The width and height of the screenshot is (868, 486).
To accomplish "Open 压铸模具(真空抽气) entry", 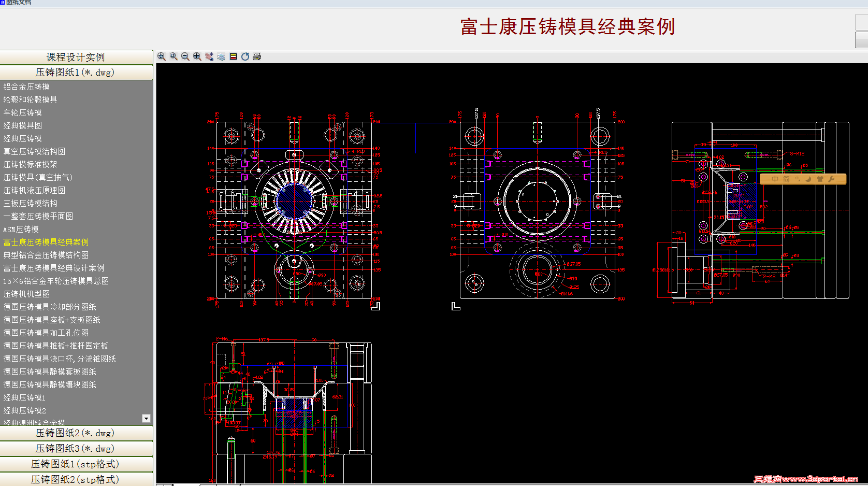I will (38, 177).
